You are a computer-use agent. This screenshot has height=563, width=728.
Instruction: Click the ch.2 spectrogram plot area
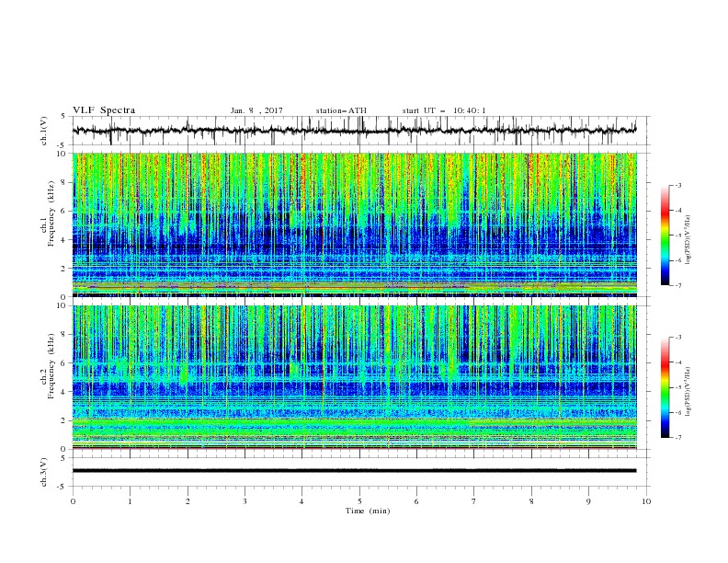(x=354, y=377)
